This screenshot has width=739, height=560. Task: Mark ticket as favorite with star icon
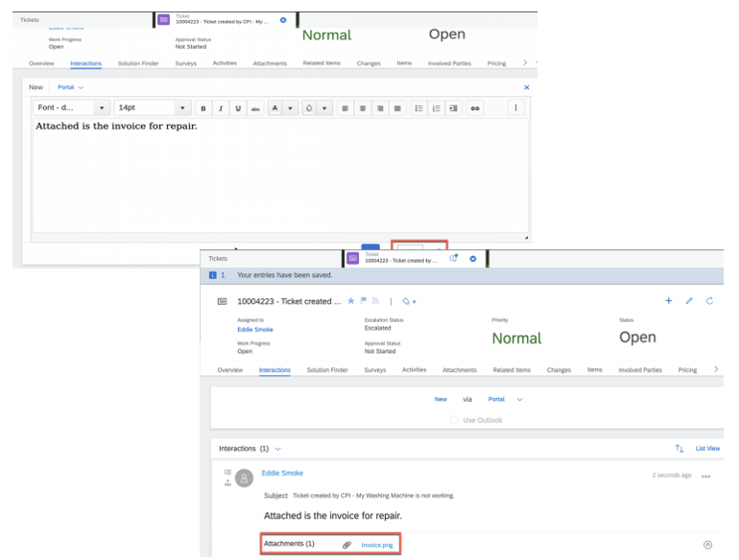[x=350, y=301]
